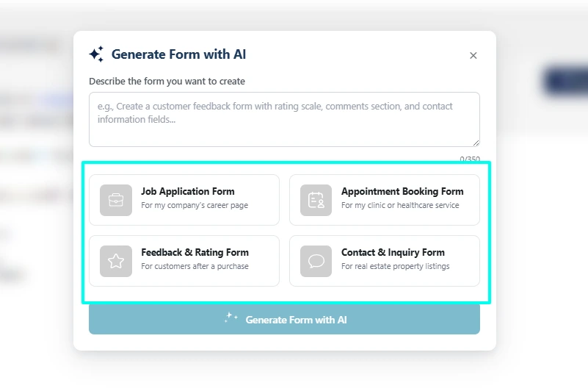Select the Appointment Booking Form title
This screenshot has height=391, width=588.
[x=402, y=191]
